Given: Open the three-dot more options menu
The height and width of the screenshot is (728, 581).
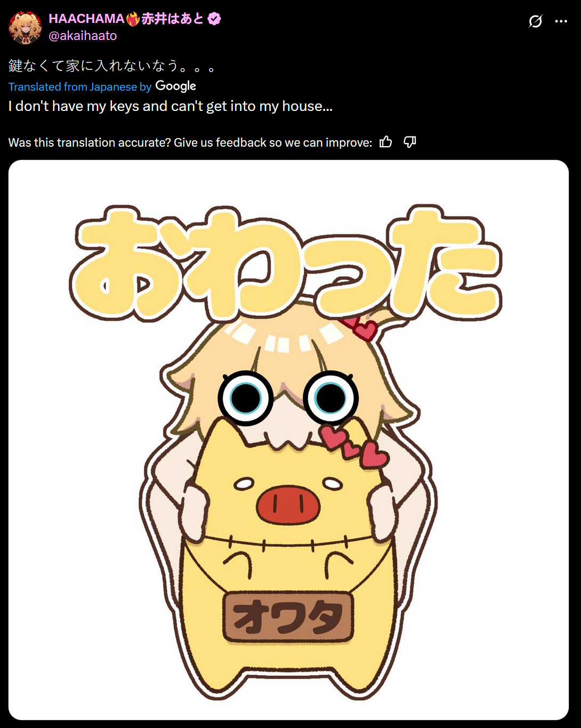Looking at the screenshot, I should pos(561,21).
